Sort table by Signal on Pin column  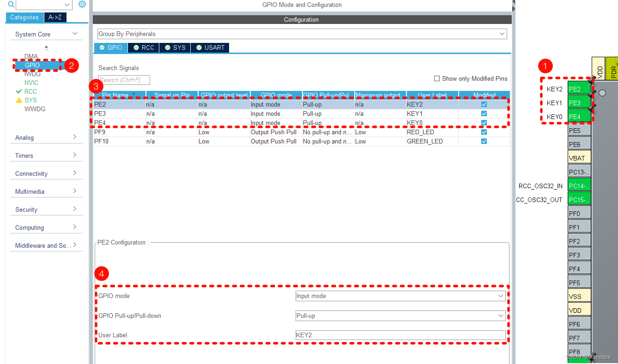click(x=172, y=95)
